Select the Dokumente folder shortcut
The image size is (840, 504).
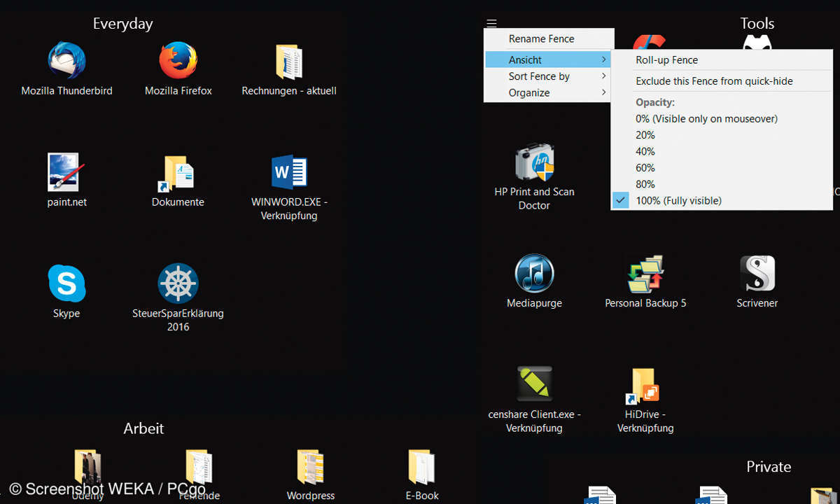[x=178, y=174]
